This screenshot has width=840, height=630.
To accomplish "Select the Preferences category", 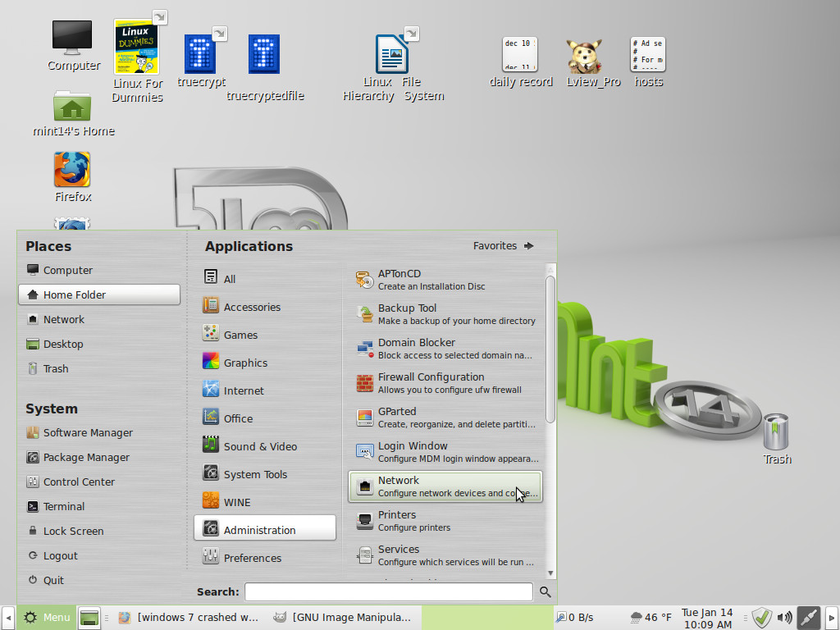I will click(x=253, y=558).
